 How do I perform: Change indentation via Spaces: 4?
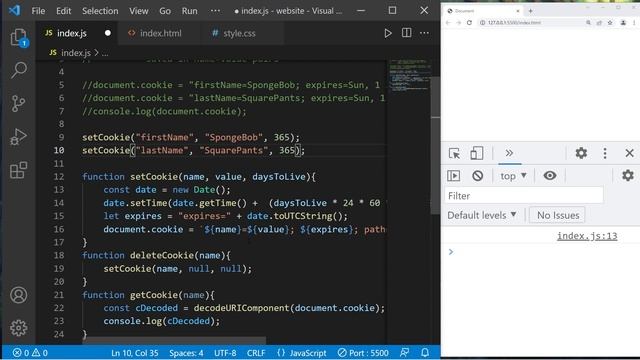[x=186, y=353]
